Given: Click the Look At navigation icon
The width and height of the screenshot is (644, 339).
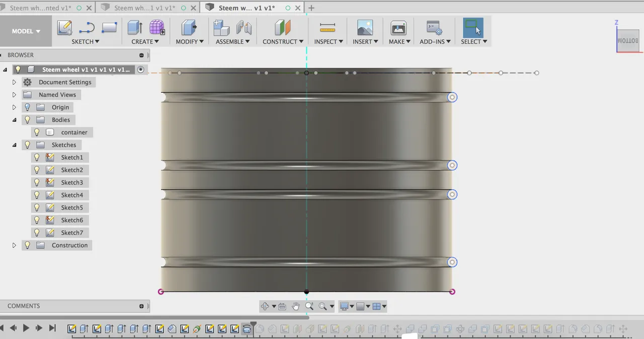Looking at the screenshot, I should point(282,306).
